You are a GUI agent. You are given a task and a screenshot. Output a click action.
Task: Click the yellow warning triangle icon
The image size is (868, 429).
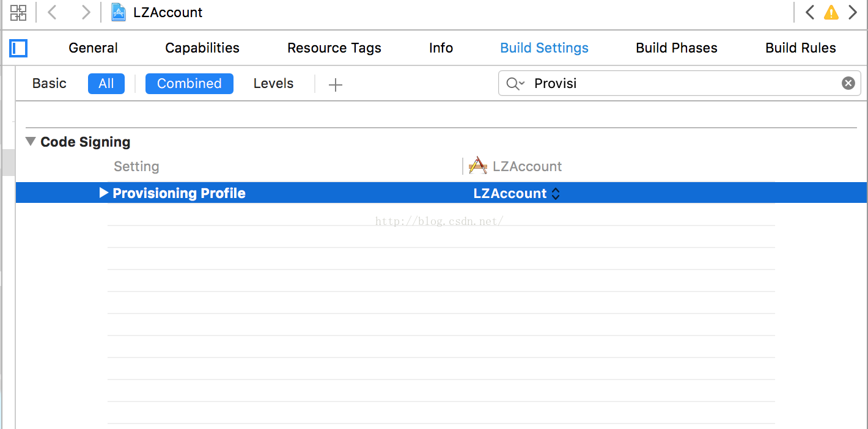pyautogui.click(x=831, y=12)
